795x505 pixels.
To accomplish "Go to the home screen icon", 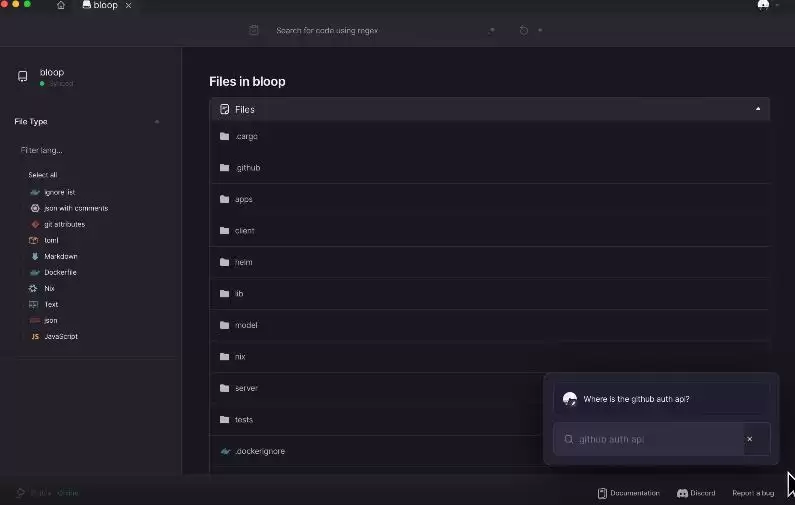I will coord(61,5).
